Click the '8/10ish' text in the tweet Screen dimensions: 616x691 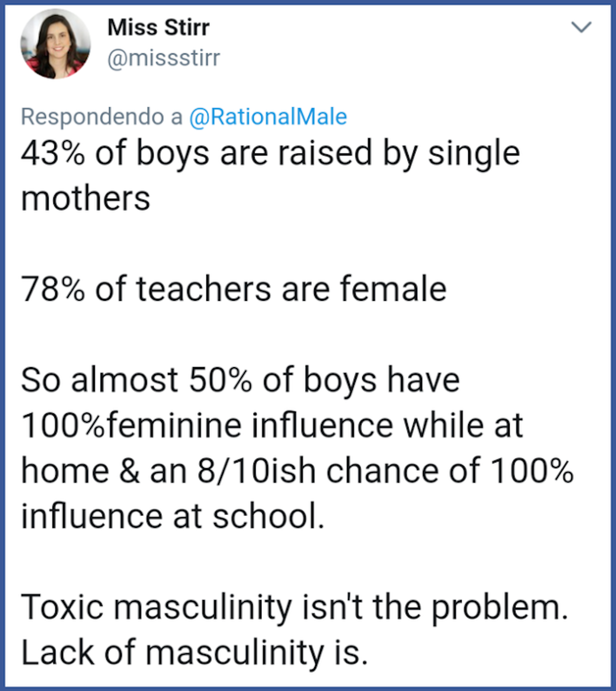tap(256, 471)
